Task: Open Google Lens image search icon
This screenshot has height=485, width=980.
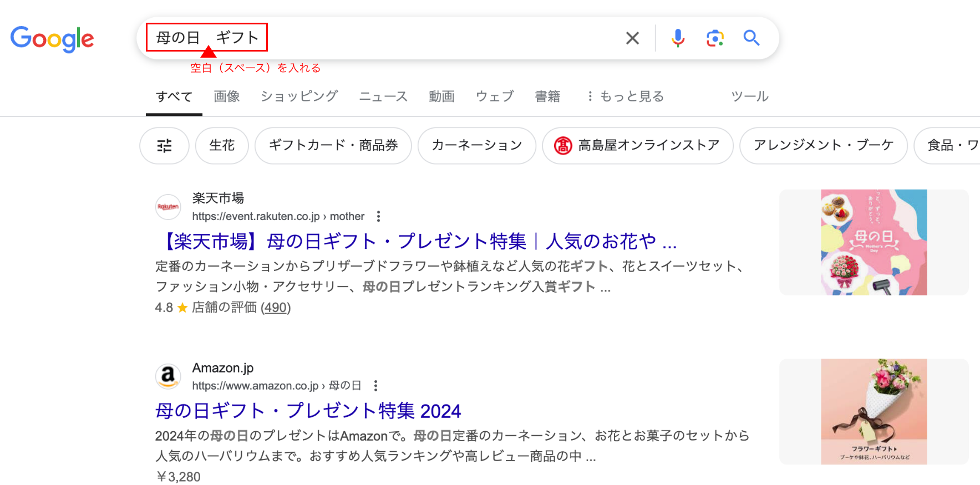Action: (x=715, y=38)
